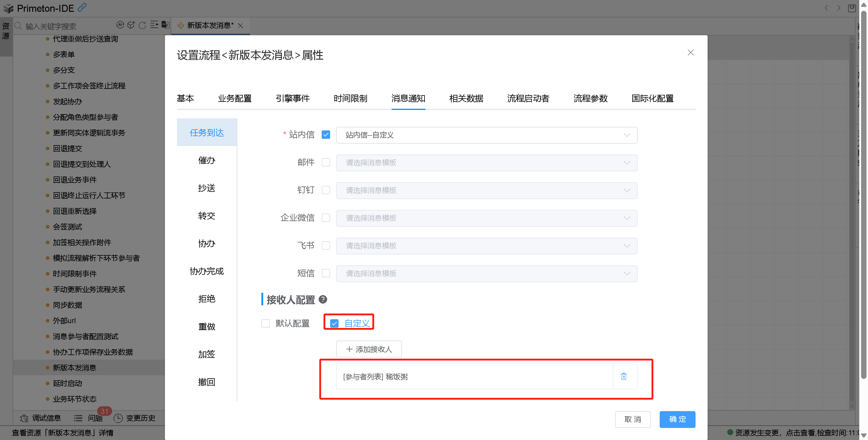The height and width of the screenshot is (440, 868).
Task: Enable the 邮件 notification checkbox
Action: [326, 163]
